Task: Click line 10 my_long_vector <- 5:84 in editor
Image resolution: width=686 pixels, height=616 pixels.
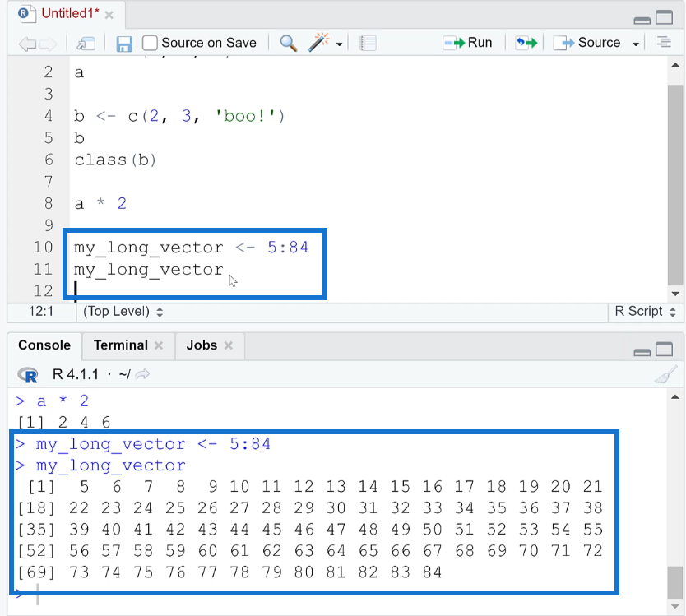Action: click(191, 248)
